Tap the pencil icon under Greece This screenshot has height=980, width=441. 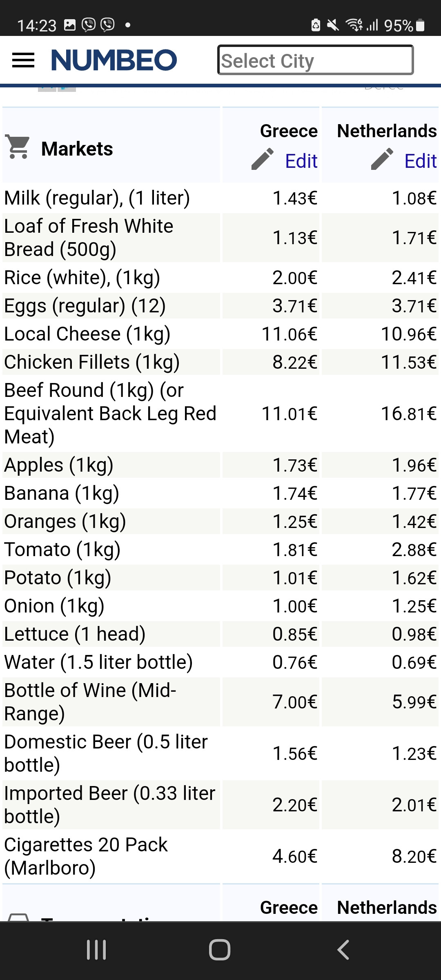pyautogui.click(x=262, y=159)
